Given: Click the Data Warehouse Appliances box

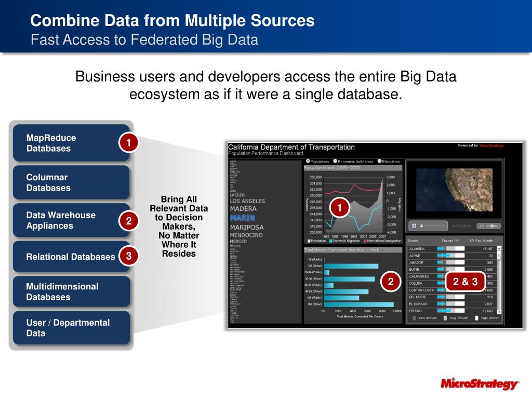Looking at the screenshot, I should point(71,220).
